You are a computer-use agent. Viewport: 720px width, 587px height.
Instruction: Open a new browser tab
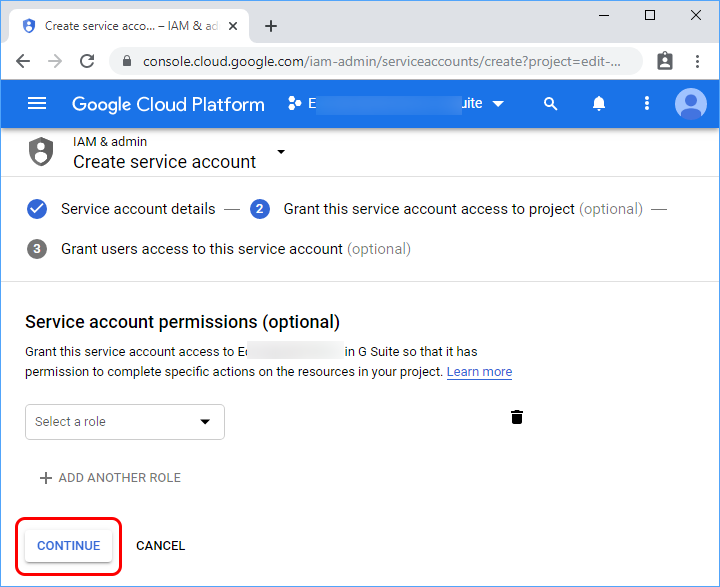(x=271, y=26)
